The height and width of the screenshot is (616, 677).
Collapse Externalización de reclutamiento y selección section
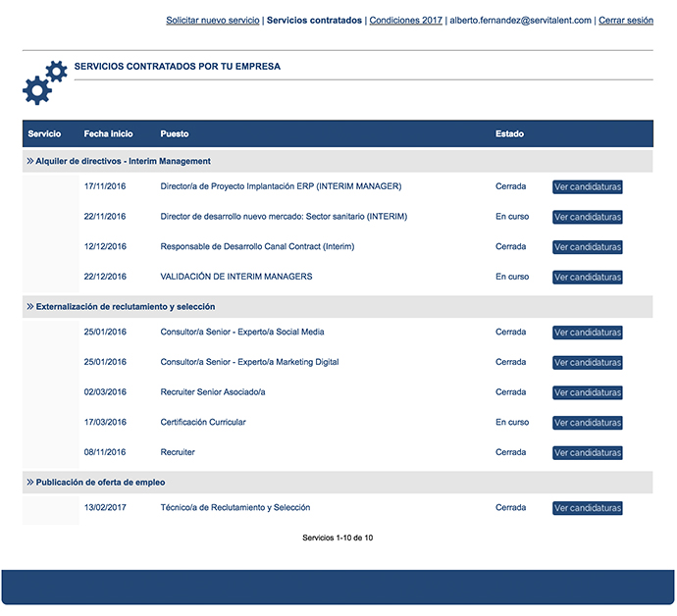click(x=30, y=307)
